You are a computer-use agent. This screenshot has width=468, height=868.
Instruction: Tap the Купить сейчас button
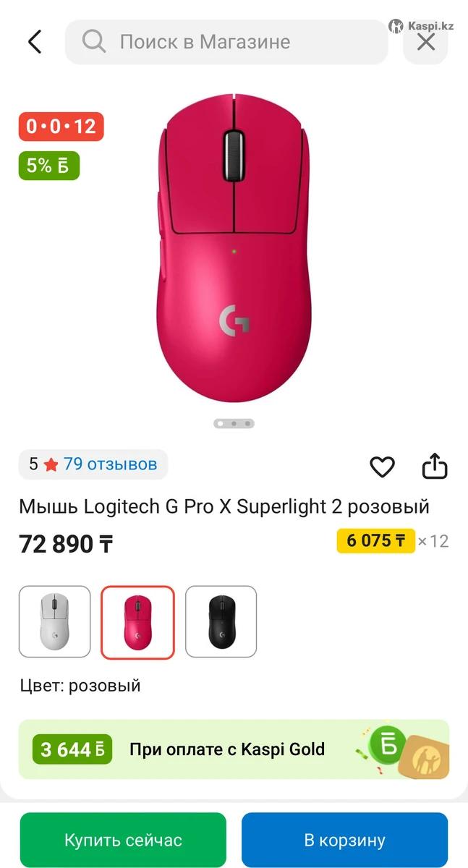123,840
